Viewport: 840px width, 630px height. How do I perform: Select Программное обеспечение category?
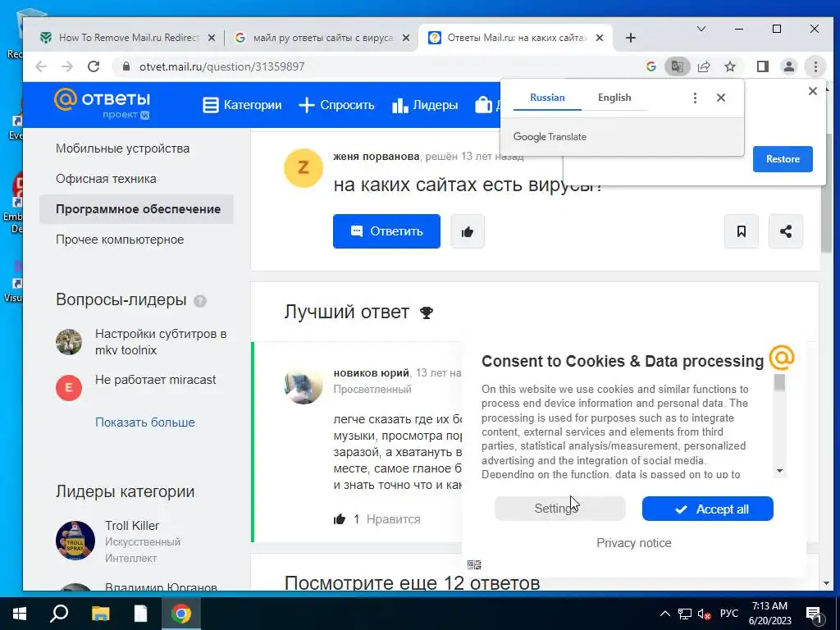tap(137, 209)
